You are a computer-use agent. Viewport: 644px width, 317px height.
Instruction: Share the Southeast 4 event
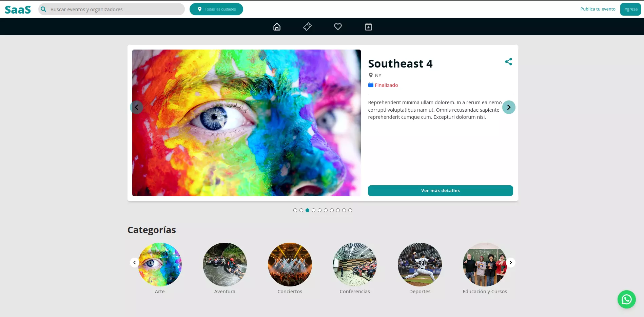coord(508,62)
